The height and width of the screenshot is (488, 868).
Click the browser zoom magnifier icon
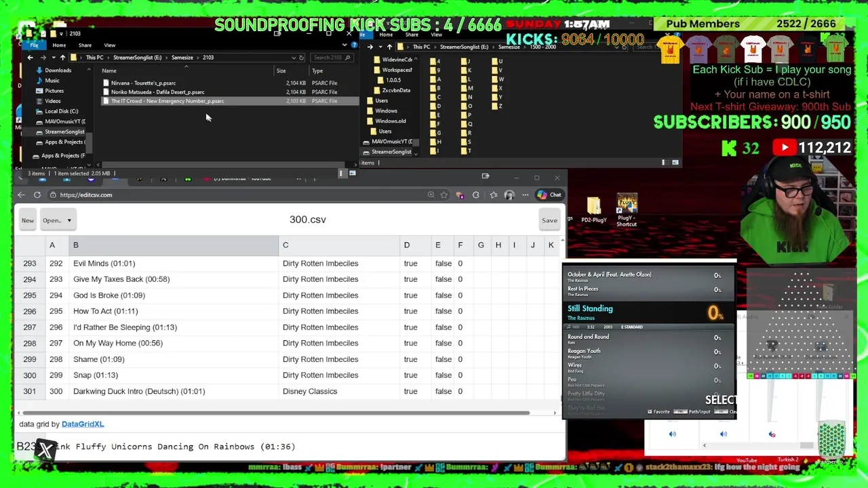point(431,195)
